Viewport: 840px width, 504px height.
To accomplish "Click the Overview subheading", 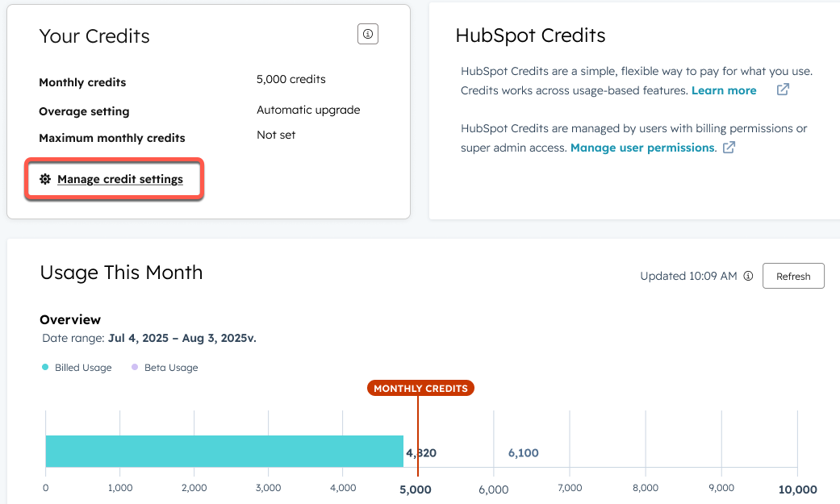I will (70, 320).
